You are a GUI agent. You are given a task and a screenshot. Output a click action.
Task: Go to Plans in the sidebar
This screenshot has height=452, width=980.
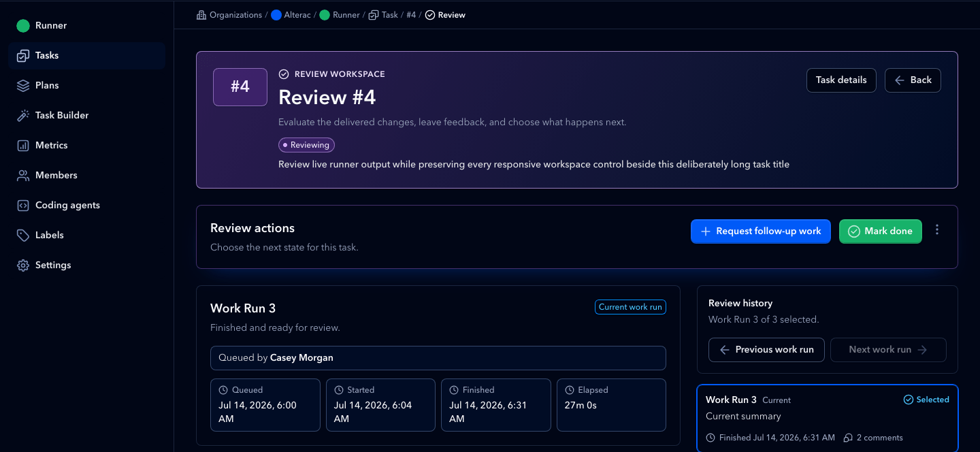click(x=87, y=86)
